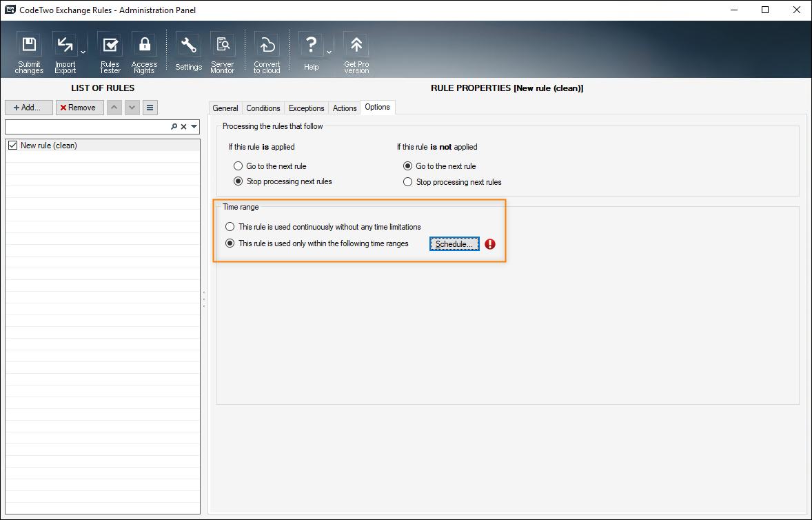Move the selected rule down
Screen dimensions: 812x520
pos(132,108)
